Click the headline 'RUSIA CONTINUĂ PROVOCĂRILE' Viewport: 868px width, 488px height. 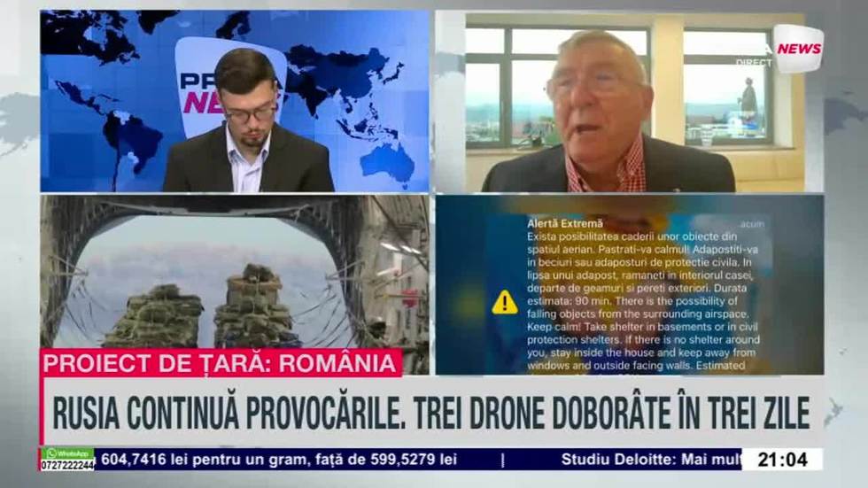[x=229, y=413]
